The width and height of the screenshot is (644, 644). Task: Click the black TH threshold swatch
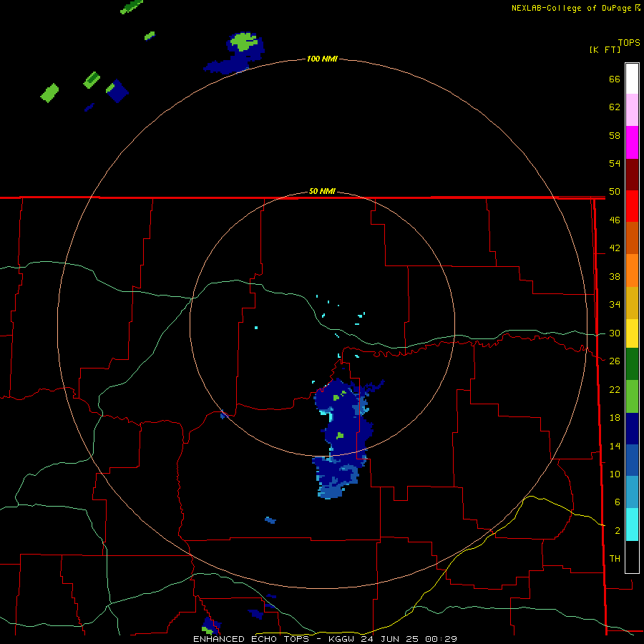coord(632,557)
